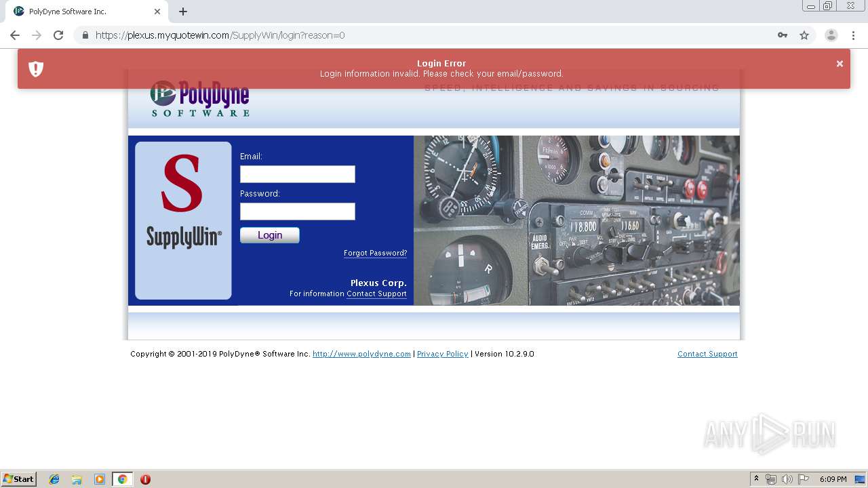Click into the Email field
The height and width of the screenshot is (488, 868).
pos(297,174)
